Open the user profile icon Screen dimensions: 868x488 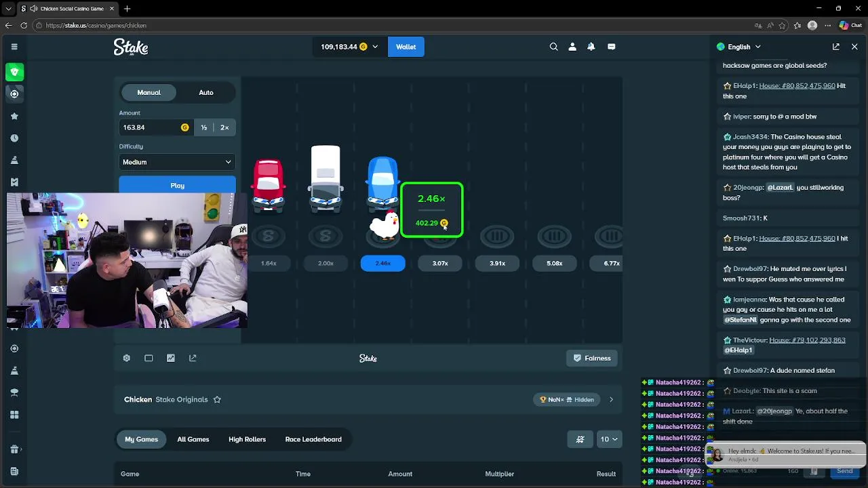(x=572, y=47)
